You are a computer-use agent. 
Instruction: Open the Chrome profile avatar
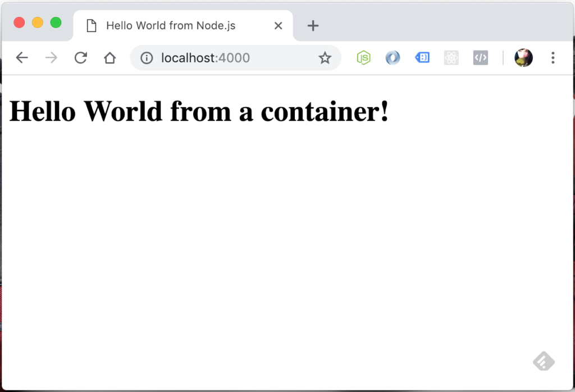[524, 58]
